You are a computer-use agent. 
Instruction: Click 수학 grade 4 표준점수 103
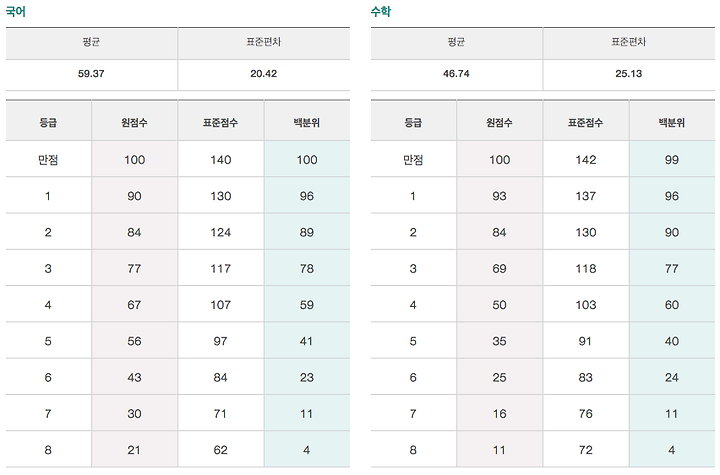pos(585,305)
